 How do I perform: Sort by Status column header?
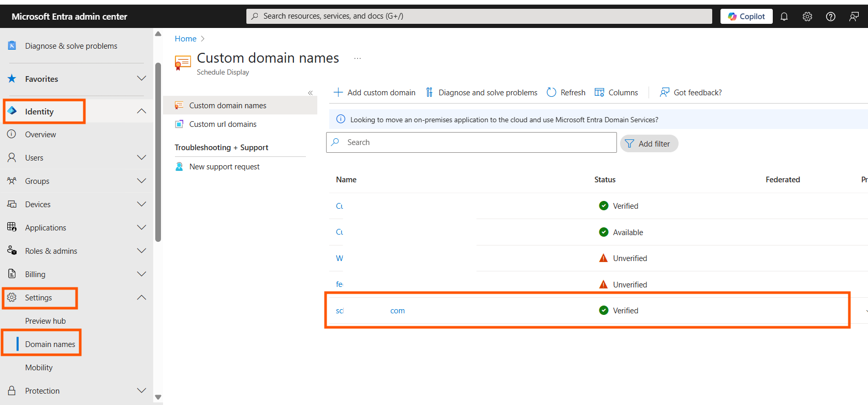605,180
